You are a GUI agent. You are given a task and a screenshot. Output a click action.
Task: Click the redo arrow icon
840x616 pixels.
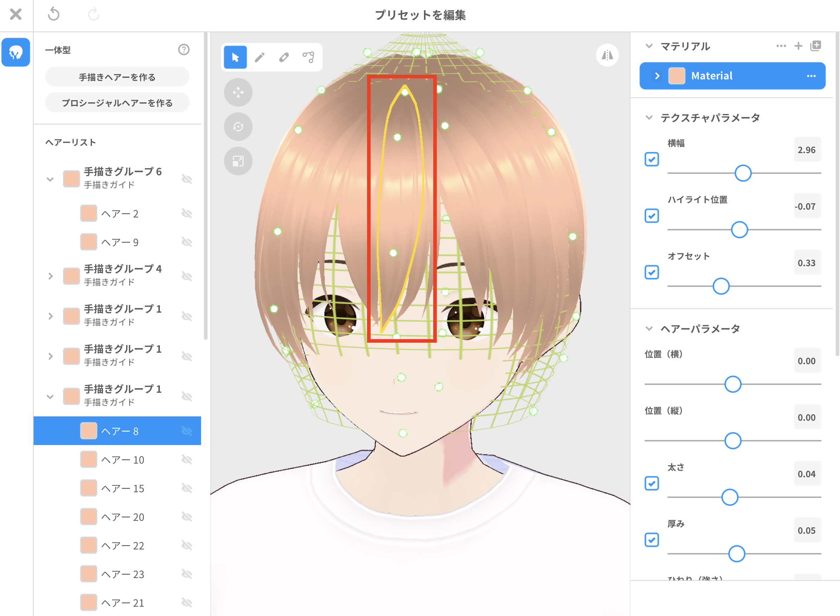pyautogui.click(x=94, y=15)
